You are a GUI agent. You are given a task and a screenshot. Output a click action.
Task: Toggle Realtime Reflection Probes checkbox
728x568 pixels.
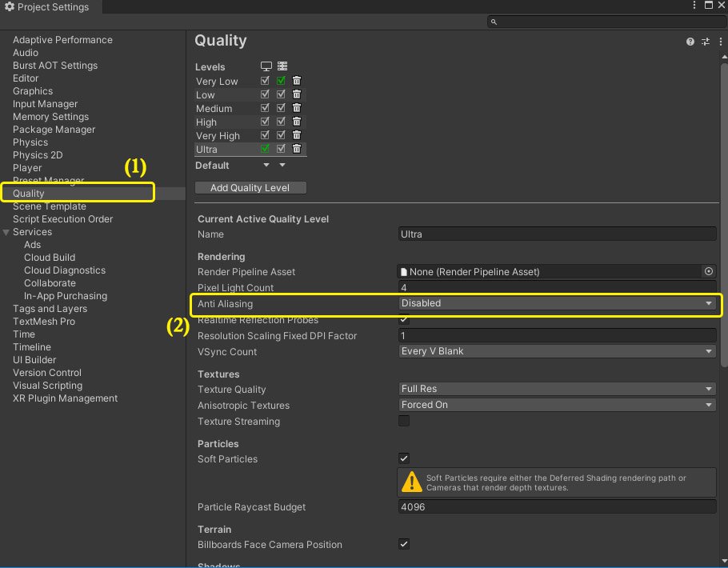tap(404, 320)
